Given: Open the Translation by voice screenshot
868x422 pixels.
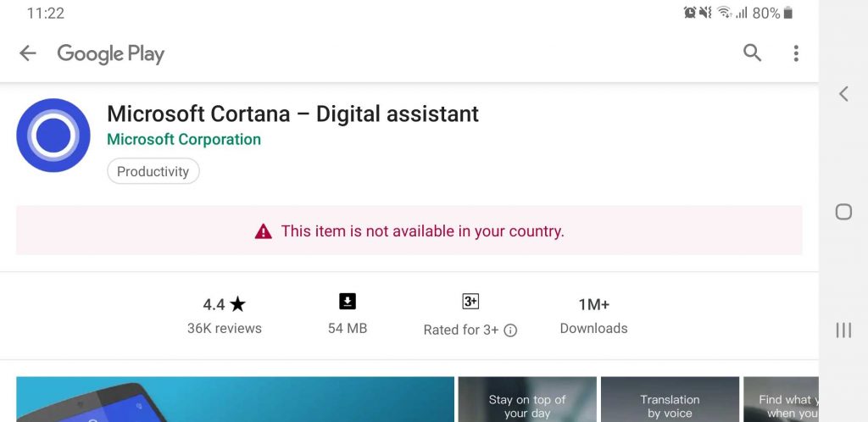Looking at the screenshot, I should (670, 399).
